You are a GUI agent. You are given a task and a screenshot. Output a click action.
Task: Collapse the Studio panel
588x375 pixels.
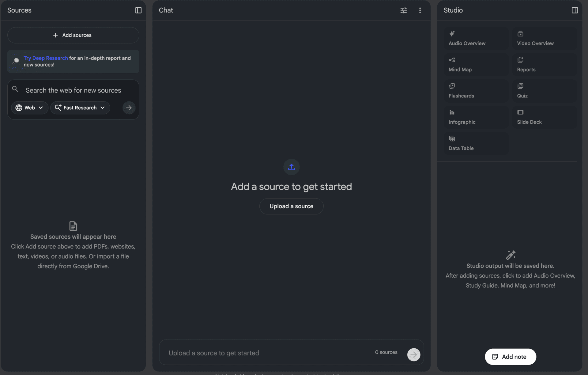[575, 10]
